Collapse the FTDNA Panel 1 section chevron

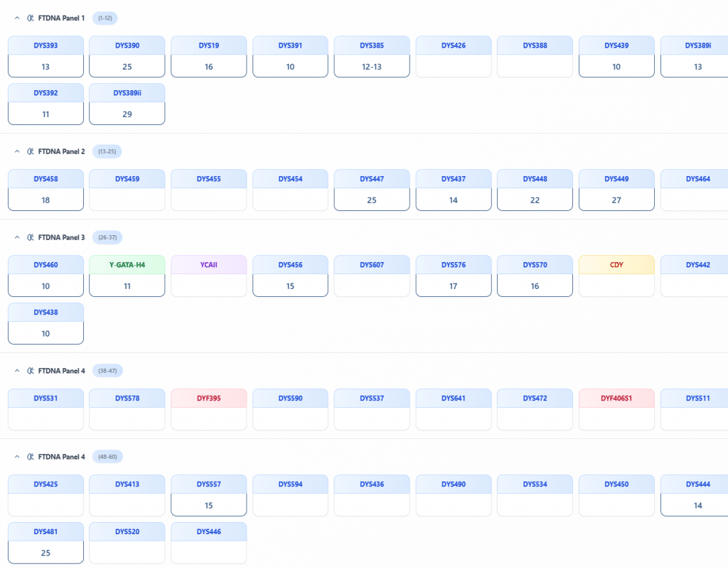tap(17, 18)
